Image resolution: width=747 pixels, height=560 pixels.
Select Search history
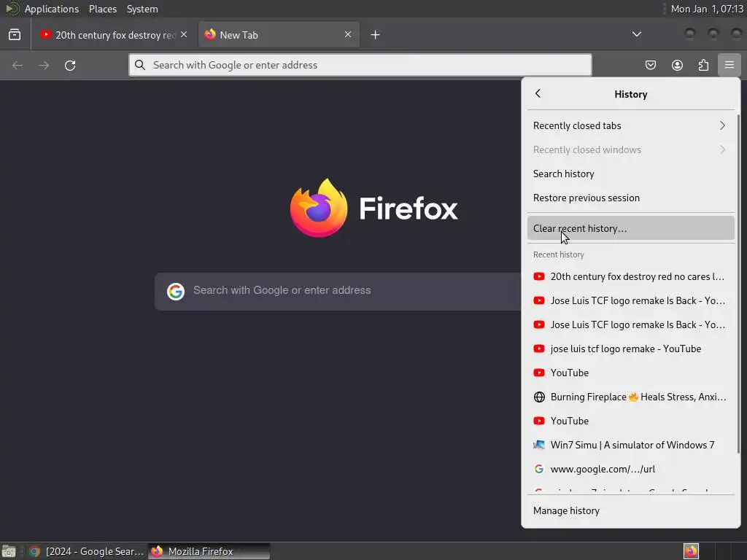631,174
